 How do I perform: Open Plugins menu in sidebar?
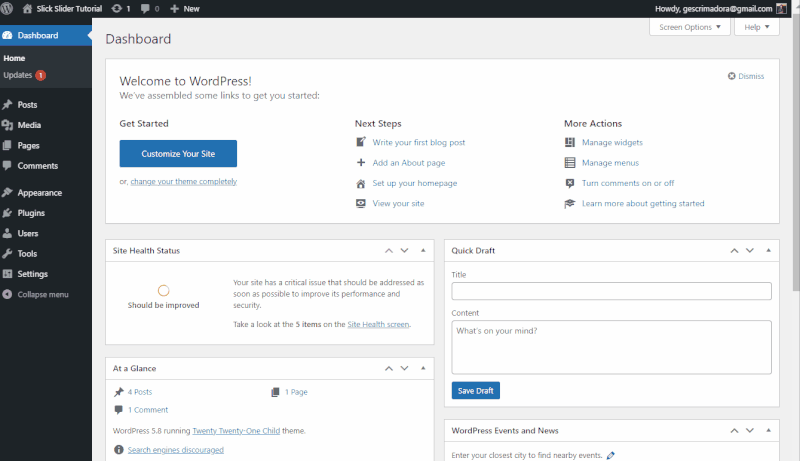[30, 213]
